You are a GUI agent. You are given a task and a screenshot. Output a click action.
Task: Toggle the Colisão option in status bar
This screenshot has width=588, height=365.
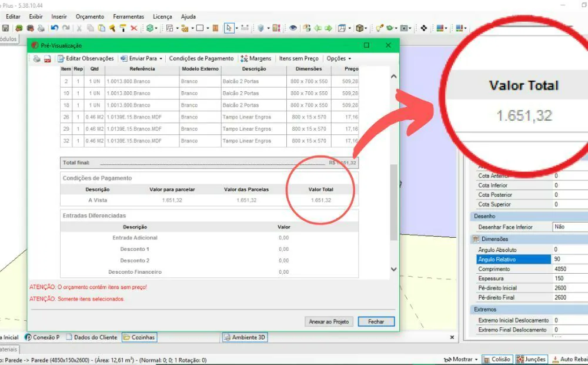click(x=496, y=359)
